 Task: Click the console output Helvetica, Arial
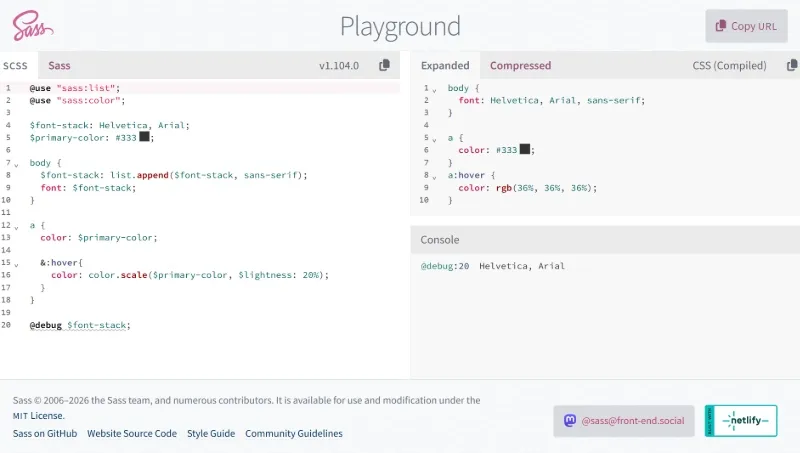click(522, 266)
